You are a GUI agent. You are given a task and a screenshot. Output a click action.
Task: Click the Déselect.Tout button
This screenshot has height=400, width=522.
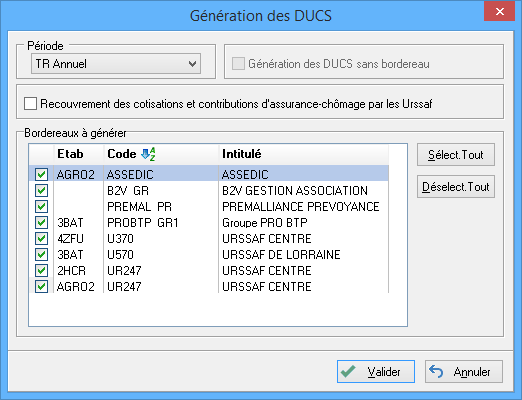tap(456, 187)
